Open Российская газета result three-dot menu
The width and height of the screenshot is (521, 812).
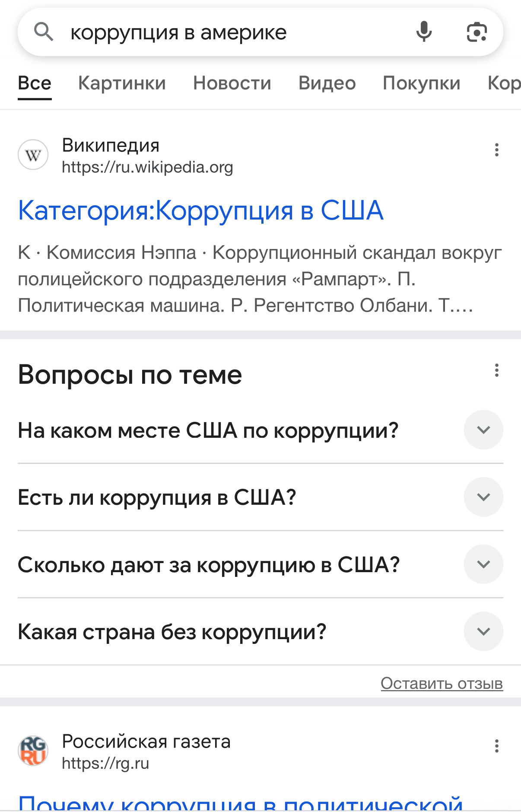(496, 746)
